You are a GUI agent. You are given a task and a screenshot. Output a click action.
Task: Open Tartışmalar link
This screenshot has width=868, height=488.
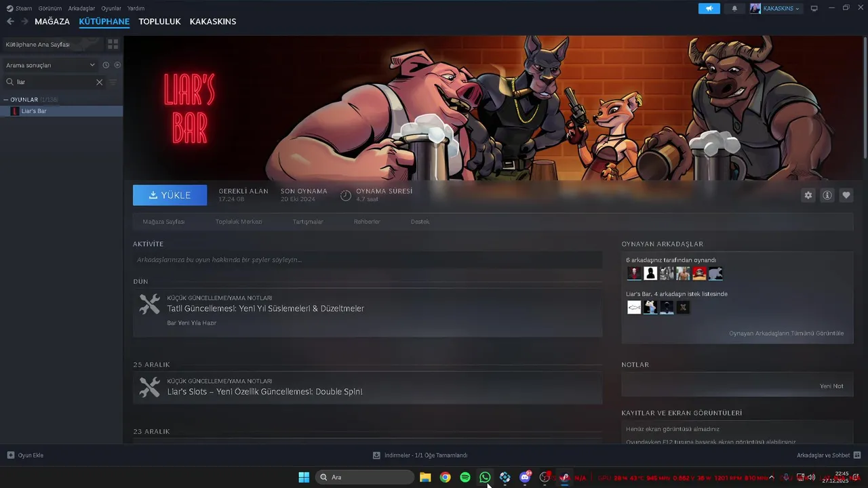308,222
